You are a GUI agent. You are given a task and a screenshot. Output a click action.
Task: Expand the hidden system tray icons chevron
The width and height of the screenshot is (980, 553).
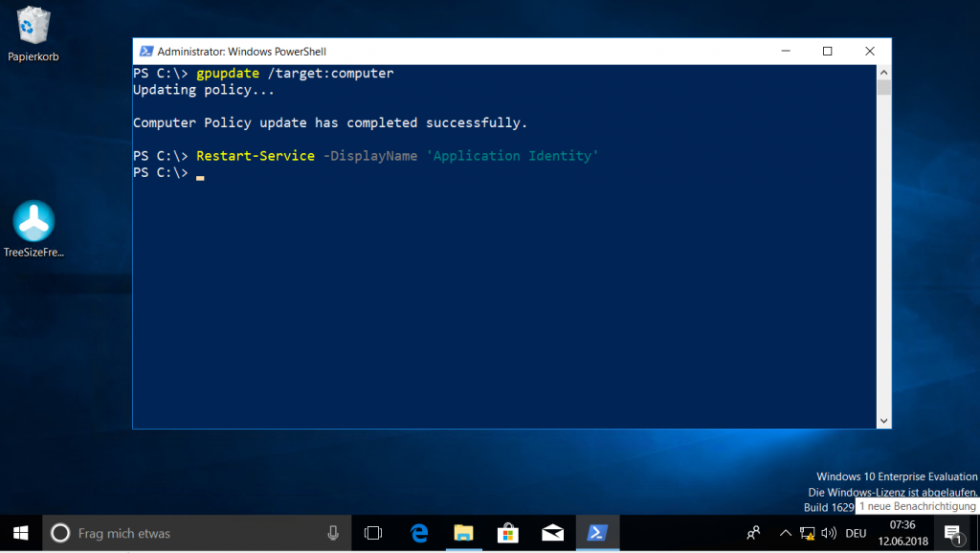[x=785, y=533]
